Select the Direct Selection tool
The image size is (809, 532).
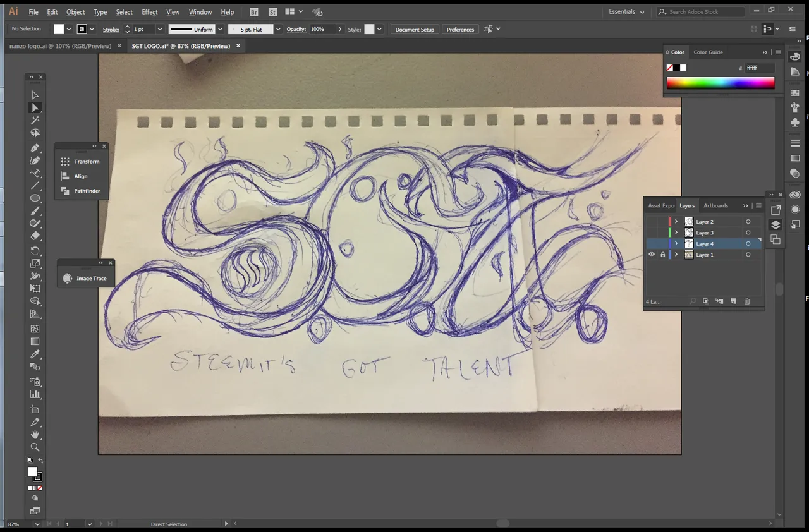pyautogui.click(x=35, y=108)
